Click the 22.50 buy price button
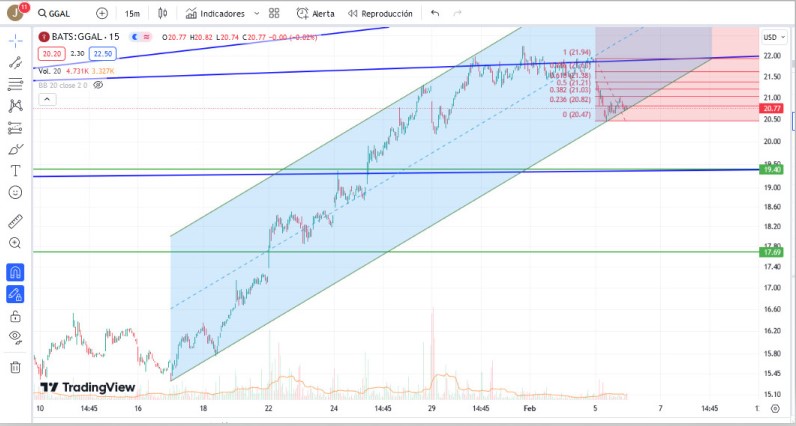 click(x=101, y=53)
